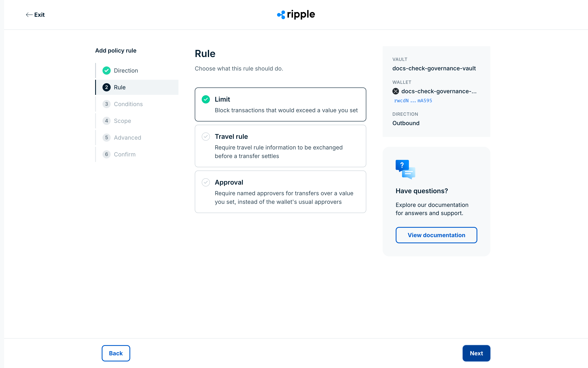Open the Confirm step
588x368 pixels.
[x=137, y=155]
